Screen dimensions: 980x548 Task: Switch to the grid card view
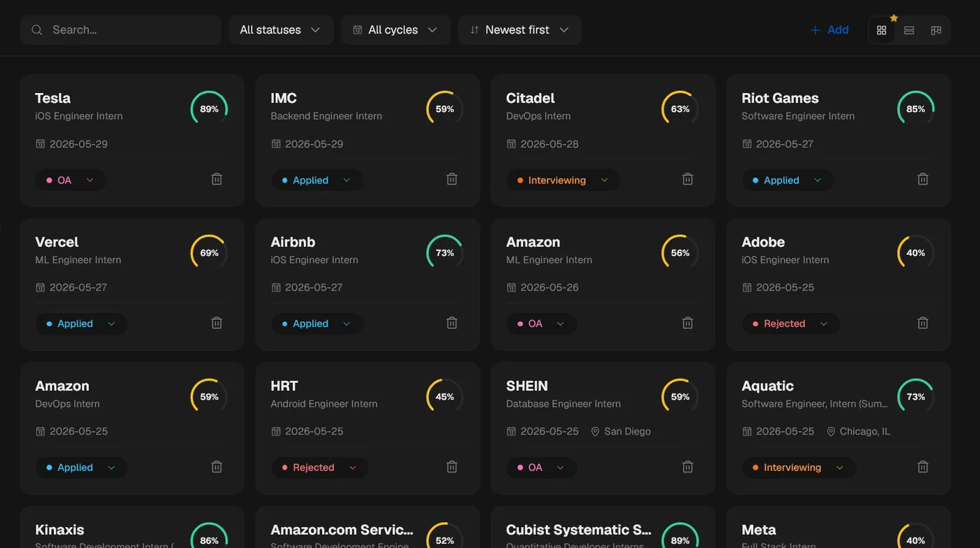point(881,30)
